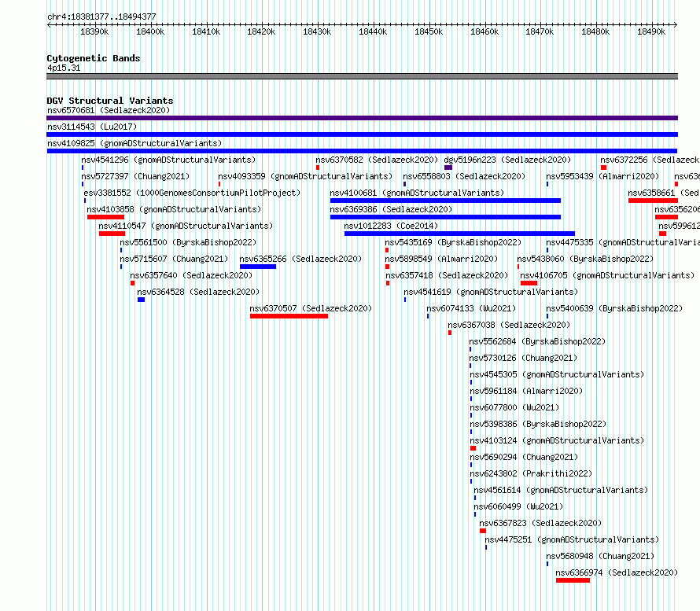
Task: Select the purple nsv6570681 variant bar
Action: 362,118
